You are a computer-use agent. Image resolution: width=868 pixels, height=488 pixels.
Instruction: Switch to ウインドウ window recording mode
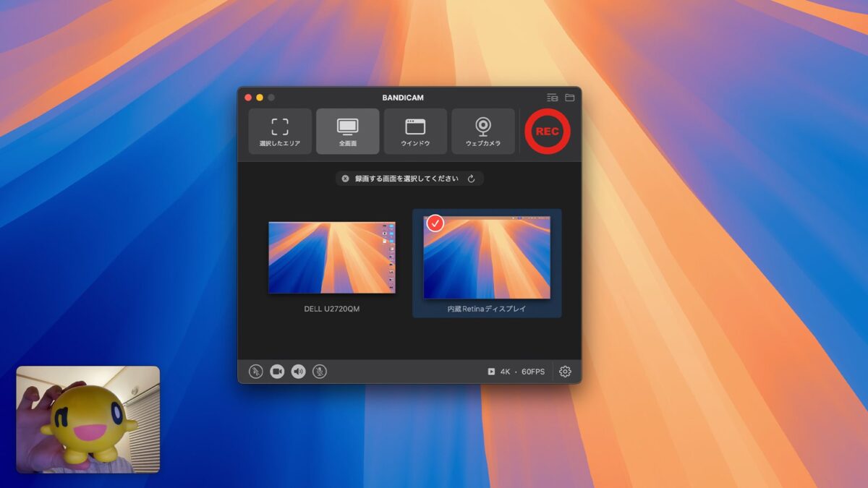pyautogui.click(x=415, y=131)
